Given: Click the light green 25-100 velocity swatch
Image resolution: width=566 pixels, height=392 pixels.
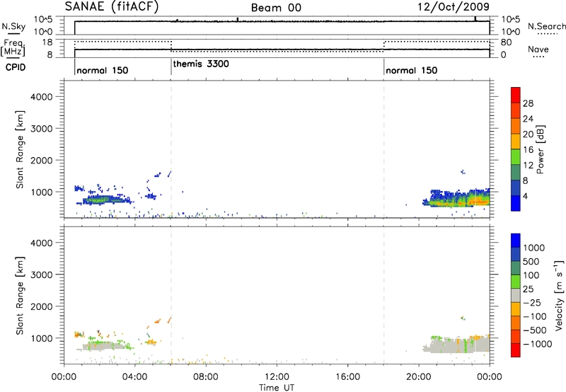Looking at the screenshot, I should [x=516, y=282].
